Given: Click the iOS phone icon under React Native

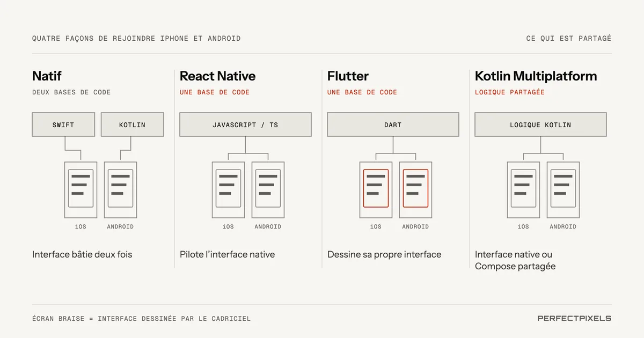Looking at the screenshot, I should (x=228, y=189).
